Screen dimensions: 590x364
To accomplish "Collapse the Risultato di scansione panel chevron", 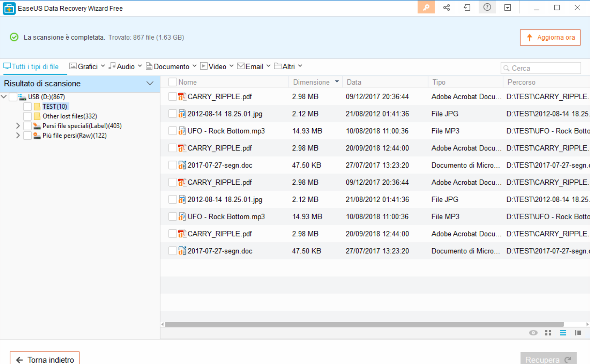I will point(150,84).
